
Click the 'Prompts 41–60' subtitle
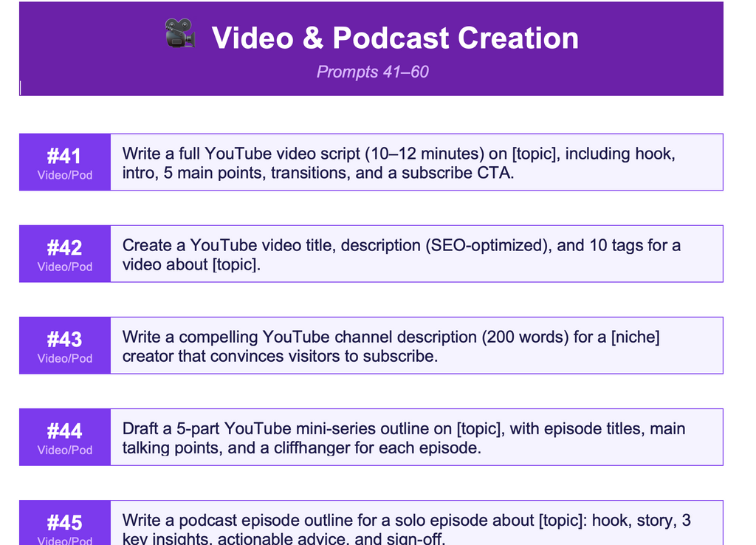(x=372, y=72)
